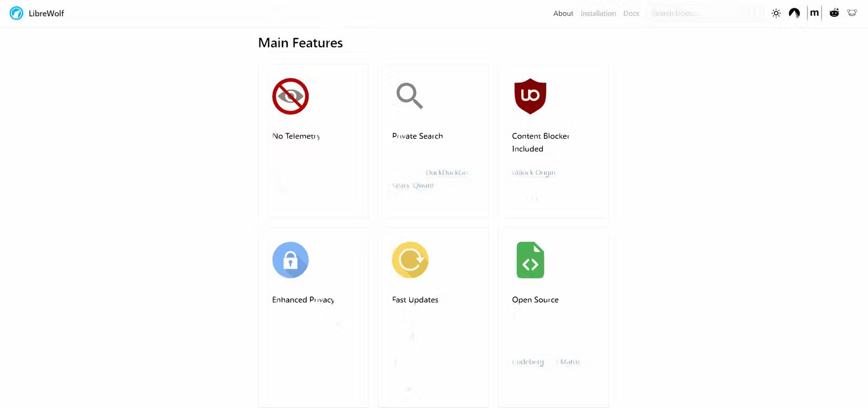Viewport: 868px width, 408px height.
Task: Open the Matrix 'm' icon in header
Action: tap(814, 13)
